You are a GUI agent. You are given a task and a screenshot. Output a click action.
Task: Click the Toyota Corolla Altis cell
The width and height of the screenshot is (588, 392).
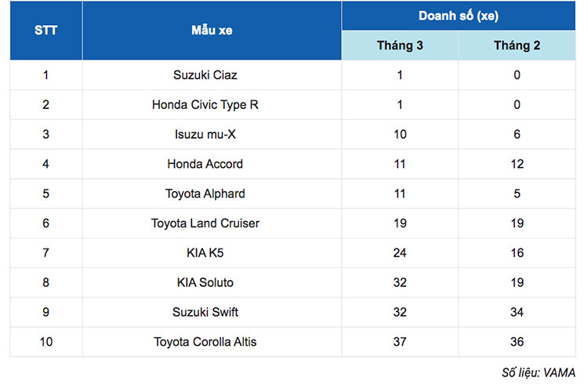click(205, 342)
